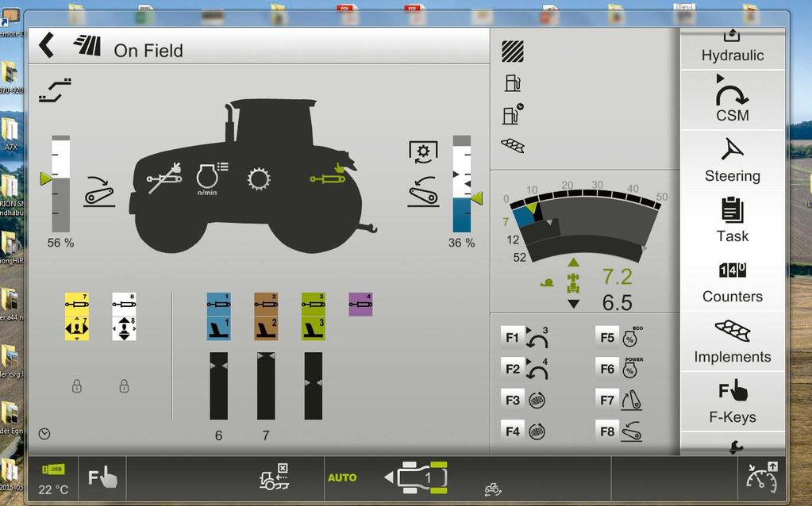The image size is (812, 506).
Task: Select the white valve 8 control tile
Action: [125, 328]
